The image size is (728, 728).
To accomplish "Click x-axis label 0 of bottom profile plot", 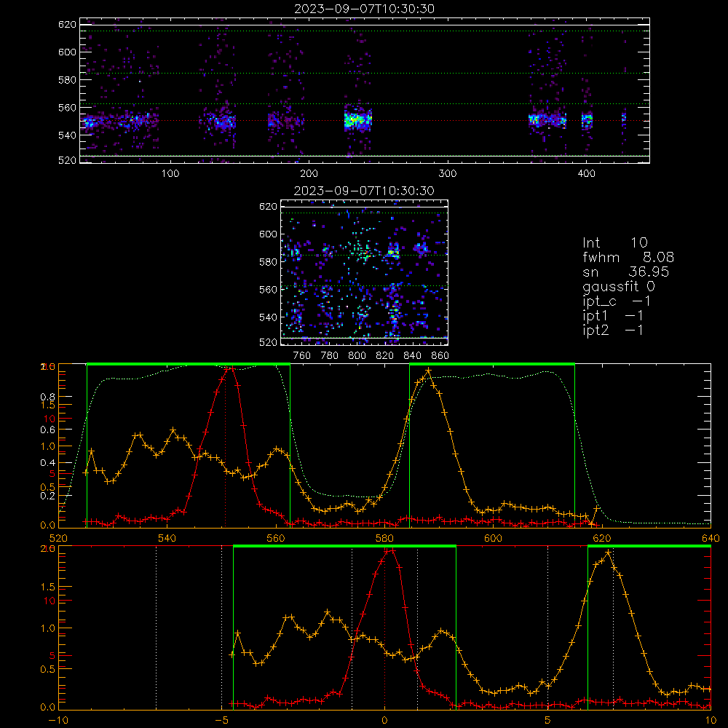I will pos(384,721).
